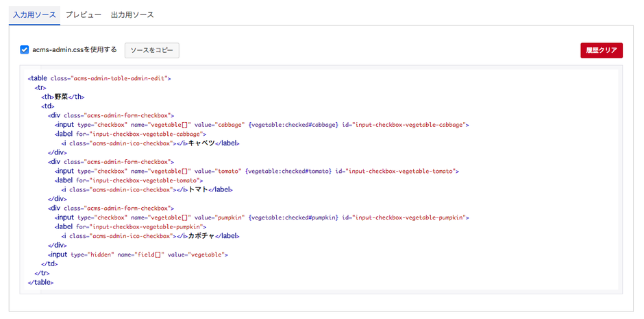
Task: Click the hidden input "field[]" line
Action: click(137, 255)
